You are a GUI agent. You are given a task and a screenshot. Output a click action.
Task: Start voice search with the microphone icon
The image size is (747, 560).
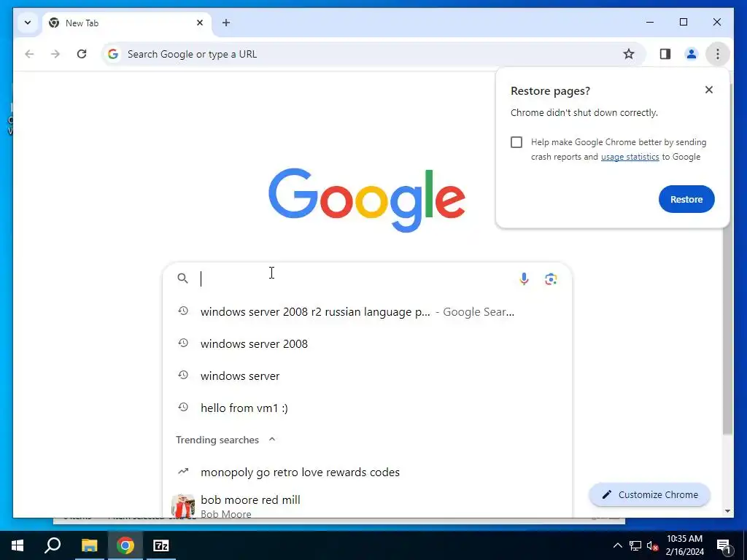[x=524, y=279]
